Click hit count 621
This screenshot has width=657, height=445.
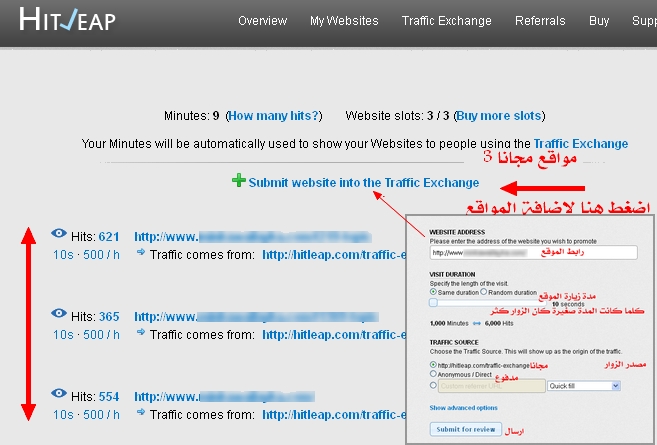pos(109,237)
